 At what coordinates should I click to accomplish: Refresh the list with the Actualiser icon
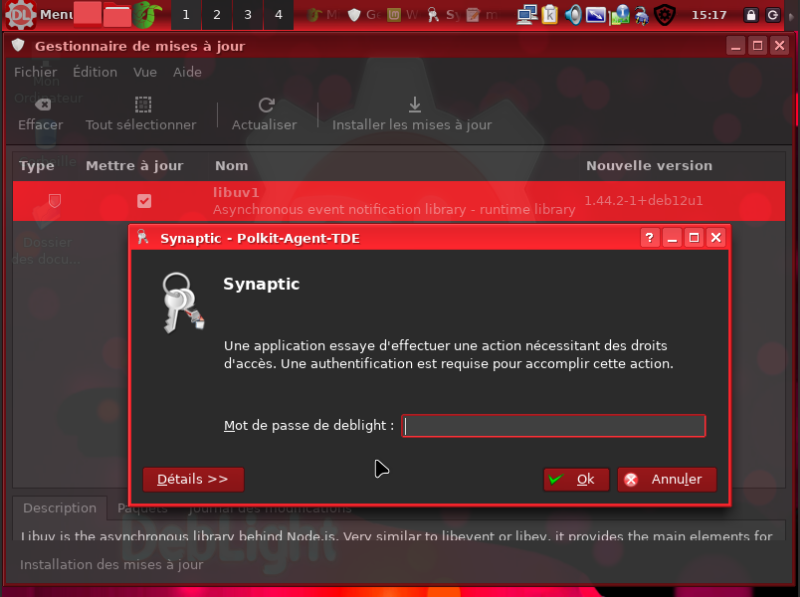(x=265, y=105)
